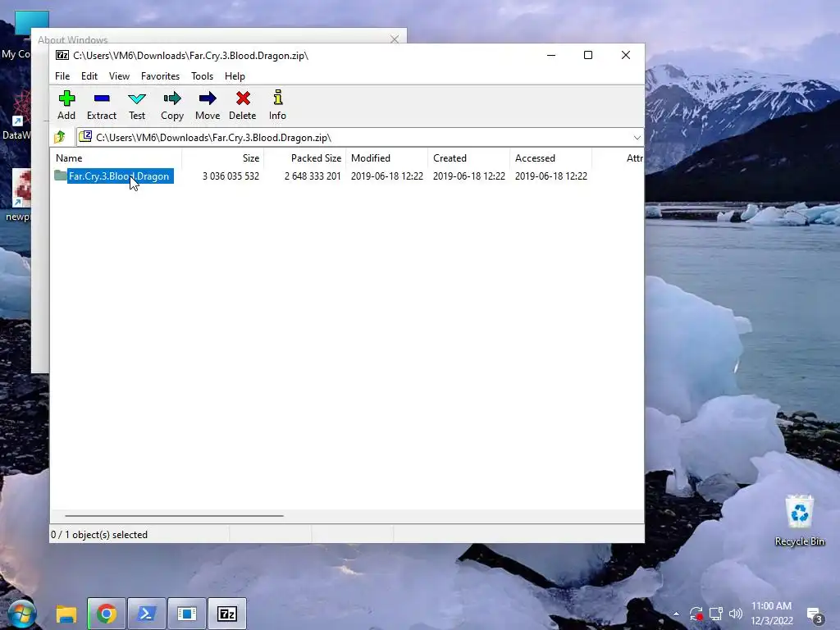This screenshot has width=840, height=630.
Task: Sort by Packed Size column header
Action: coord(305,158)
